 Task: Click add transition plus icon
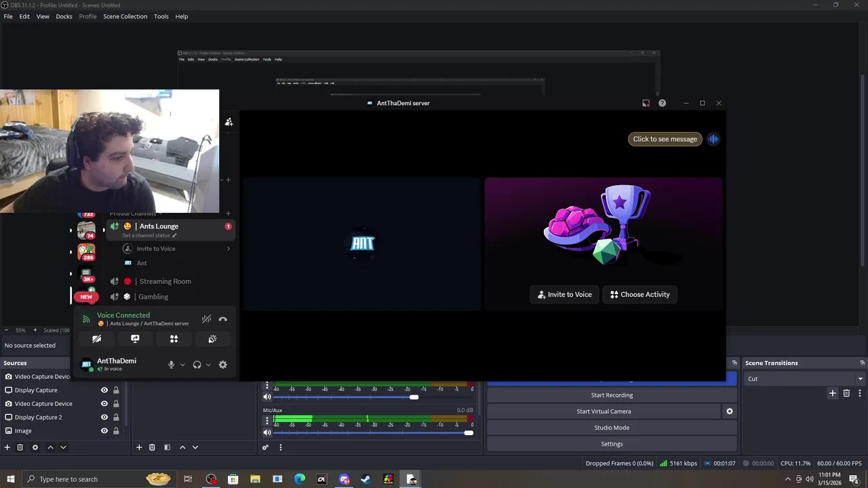point(833,393)
